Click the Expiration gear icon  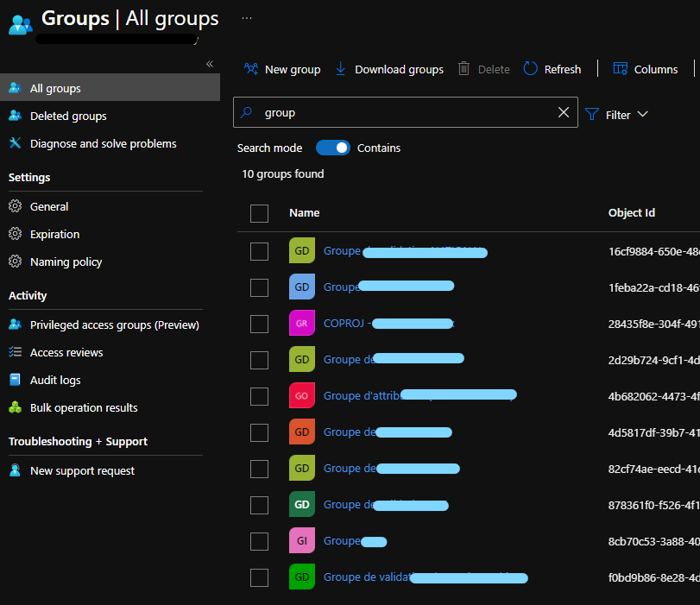point(16,234)
